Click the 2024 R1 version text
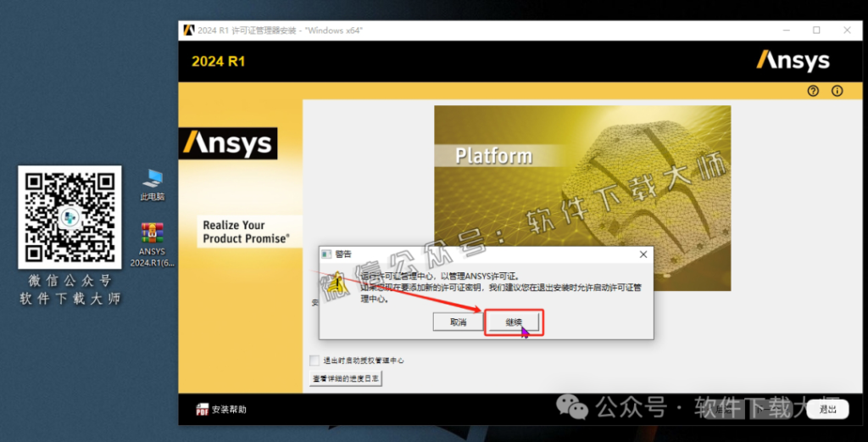This screenshot has width=868, height=442. pyautogui.click(x=218, y=61)
